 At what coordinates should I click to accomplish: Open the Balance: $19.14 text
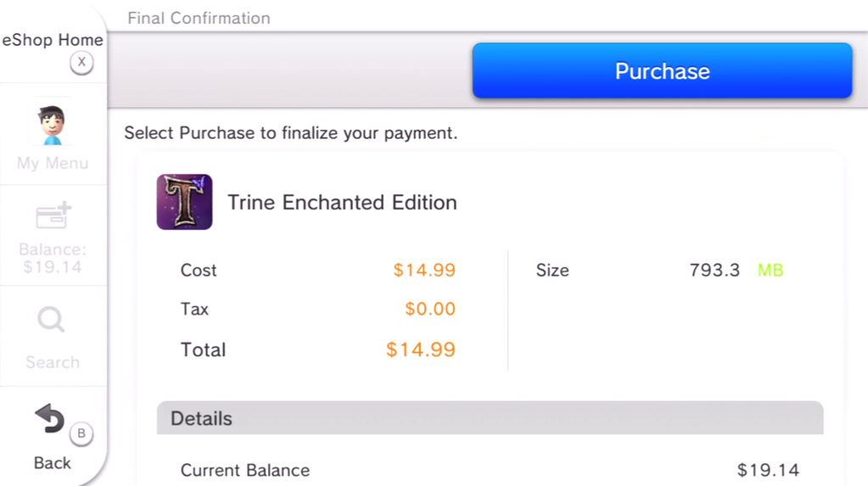coord(53,258)
